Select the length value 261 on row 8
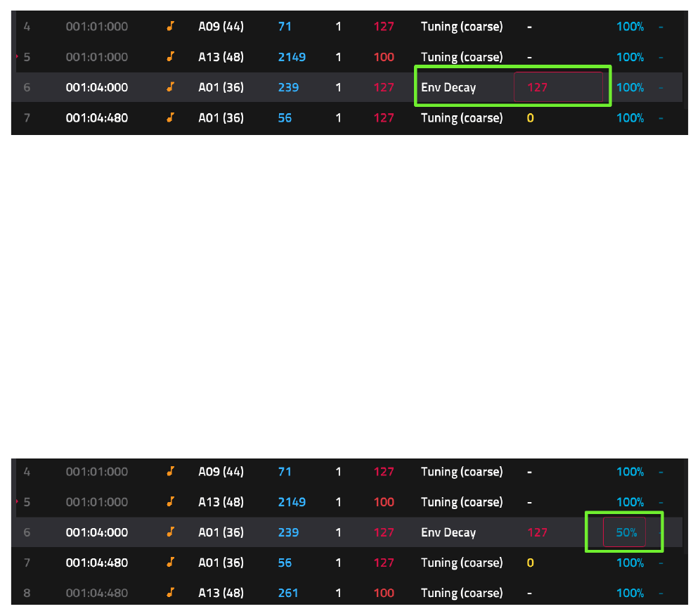 click(x=288, y=593)
